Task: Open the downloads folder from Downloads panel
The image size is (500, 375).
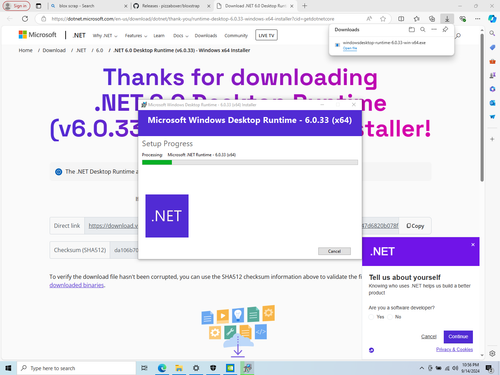Action: 412,30
